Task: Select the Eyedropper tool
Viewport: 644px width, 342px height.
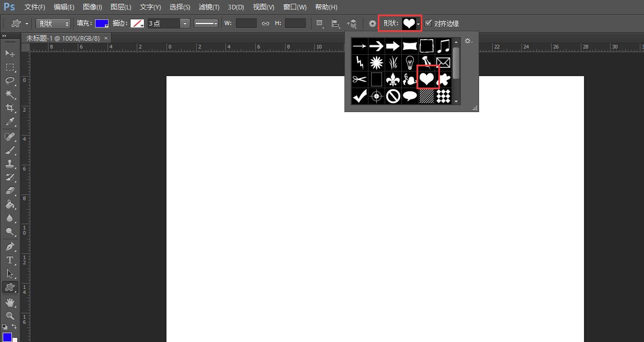Action: click(10, 122)
